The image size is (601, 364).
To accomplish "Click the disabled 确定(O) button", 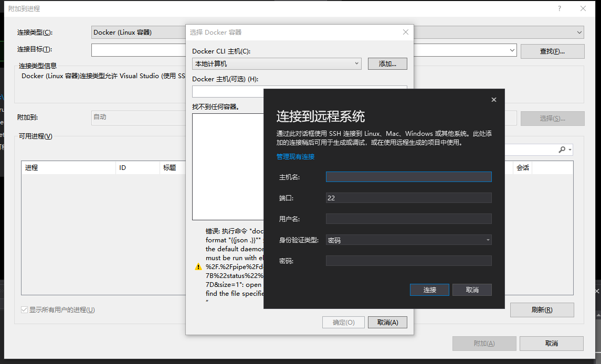I will pyautogui.click(x=343, y=322).
